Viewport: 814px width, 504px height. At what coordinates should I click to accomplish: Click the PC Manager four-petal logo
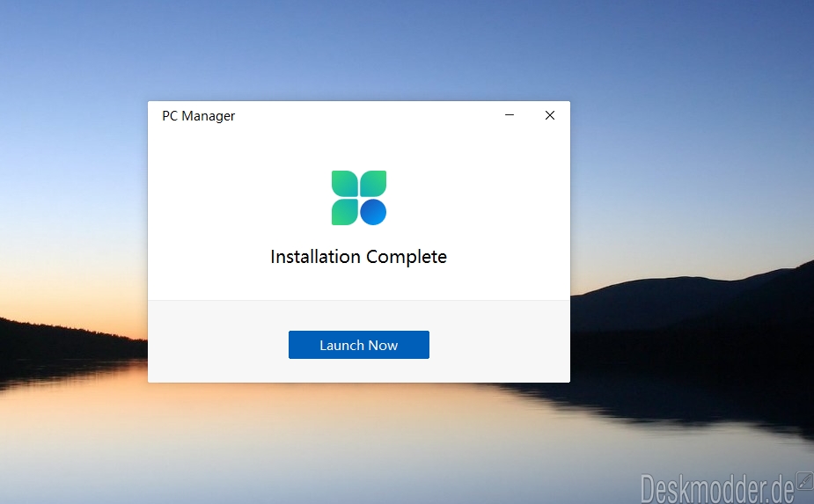pos(359,198)
